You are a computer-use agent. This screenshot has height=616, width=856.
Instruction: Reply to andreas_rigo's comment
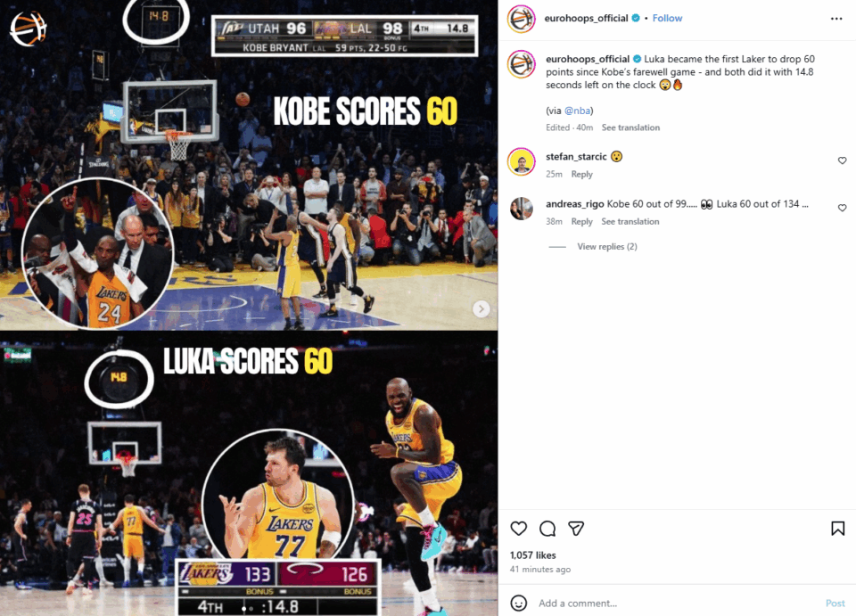(x=581, y=221)
